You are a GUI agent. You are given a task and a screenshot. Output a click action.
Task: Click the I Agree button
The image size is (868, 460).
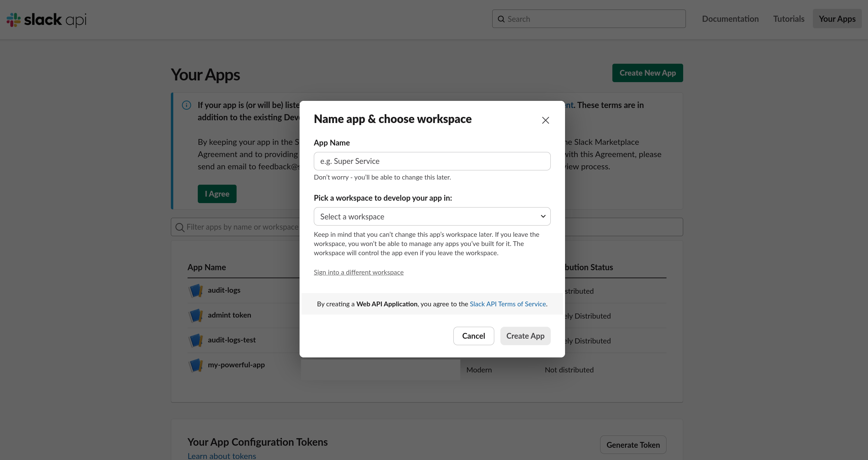(217, 194)
